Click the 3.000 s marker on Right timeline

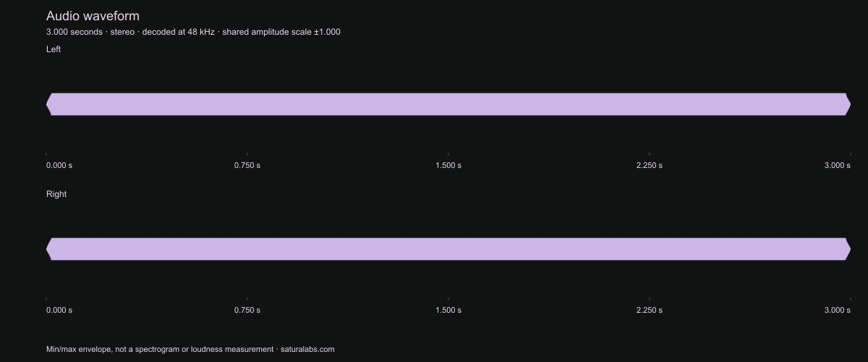838,311
